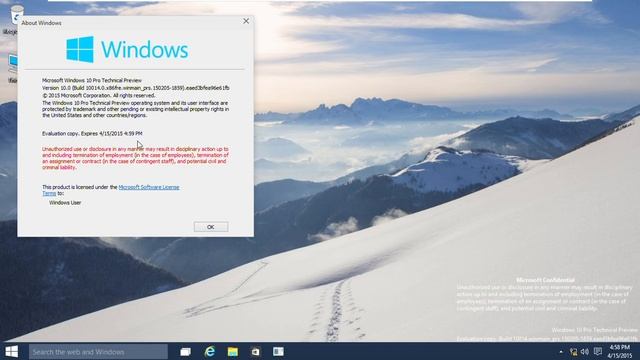Open File Explorer from the taskbar
Viewport: 640px width, 360px height.
click(233, 351)
